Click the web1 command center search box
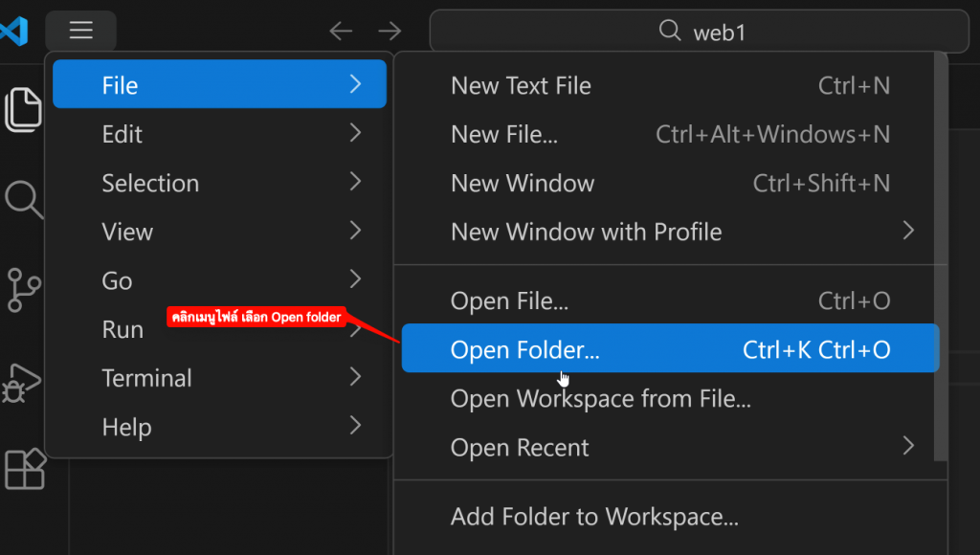 699,32
